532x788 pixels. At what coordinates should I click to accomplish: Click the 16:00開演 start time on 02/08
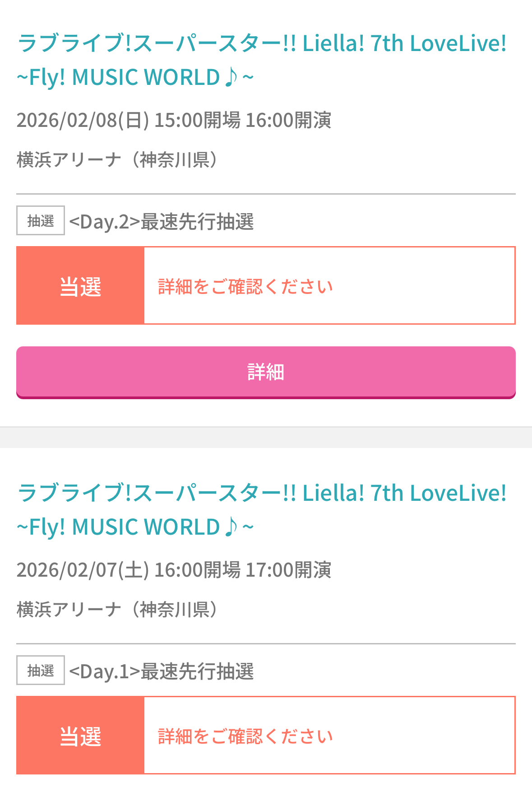click(288, 121)
